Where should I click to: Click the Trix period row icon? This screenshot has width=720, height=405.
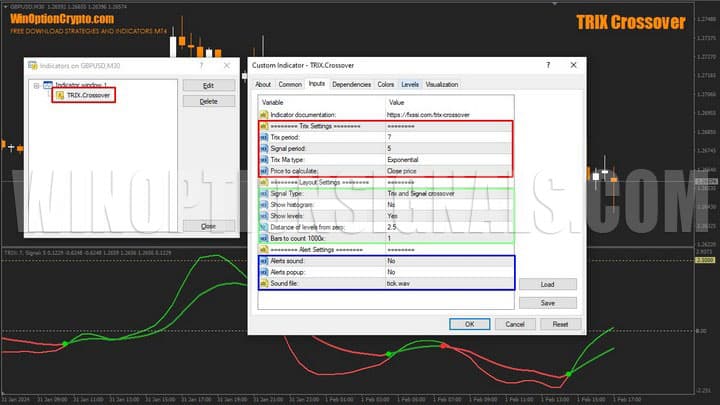(x=264, y=137)
